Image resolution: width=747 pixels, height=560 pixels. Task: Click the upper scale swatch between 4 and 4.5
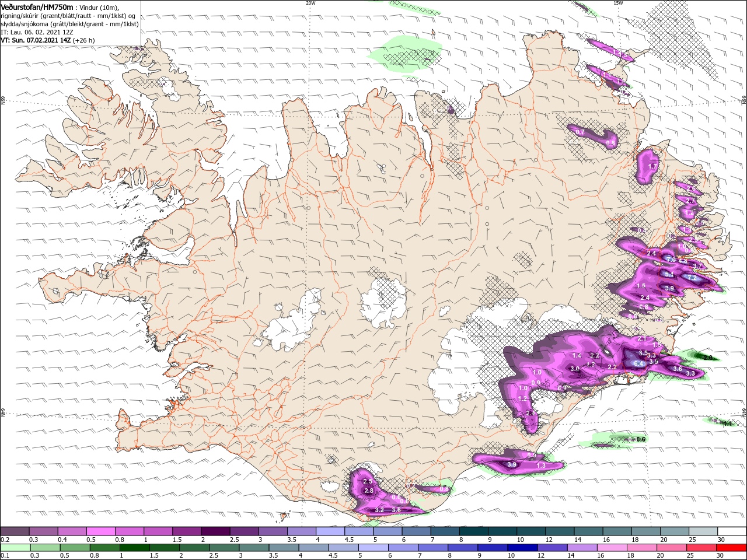coord(330,531)
